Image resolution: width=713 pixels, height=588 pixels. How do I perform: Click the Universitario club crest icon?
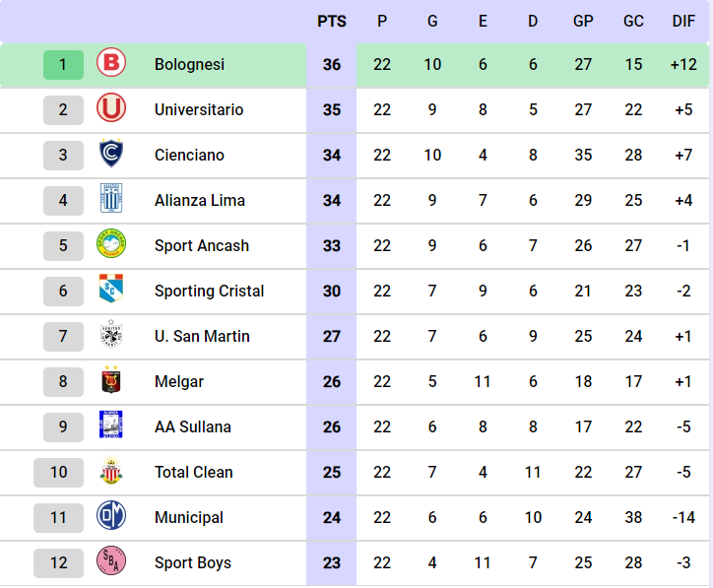[111, 109]
